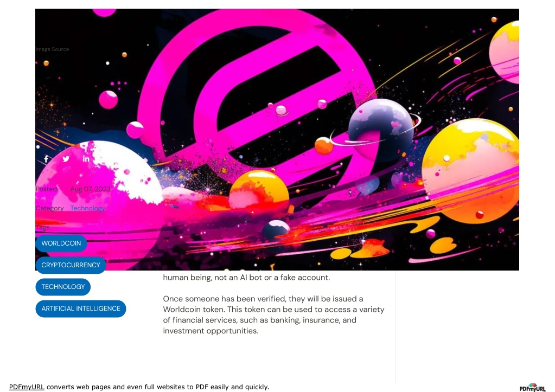Image resolution: width=555 pixels, height=392 pixels.
Task: Share the article on LinkedIn
Action: pyautogui.click(x=86, y=159)
